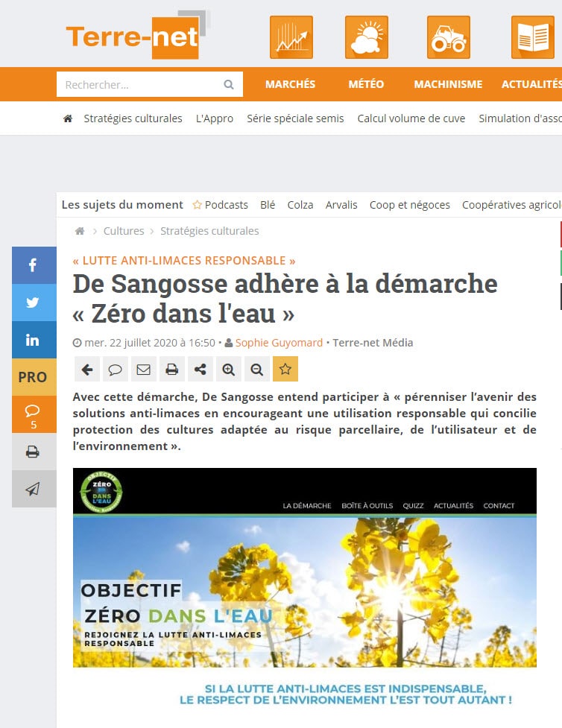The height and width of the screenshot is (728, 562).
Task: Open the tractor machinery icon
Action: tap(449, 37)
